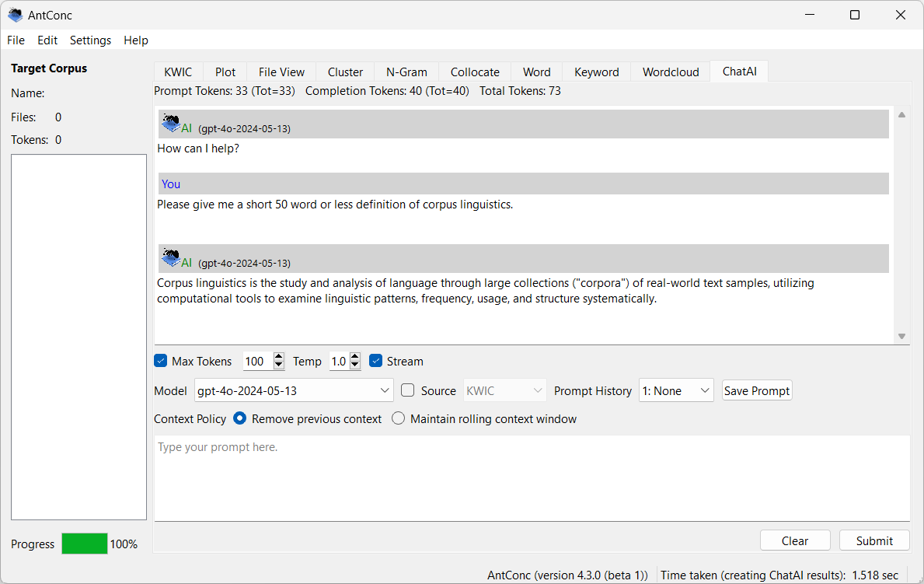Click the chat scrollbar down arrow
Viewport: 924px width, 584px height.
(901, 335)
